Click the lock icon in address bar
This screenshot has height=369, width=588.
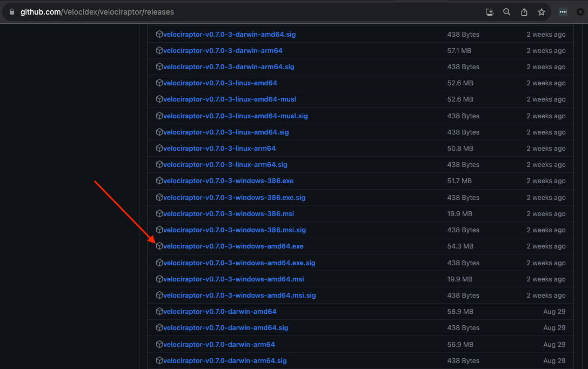click(x=12, y=12)
